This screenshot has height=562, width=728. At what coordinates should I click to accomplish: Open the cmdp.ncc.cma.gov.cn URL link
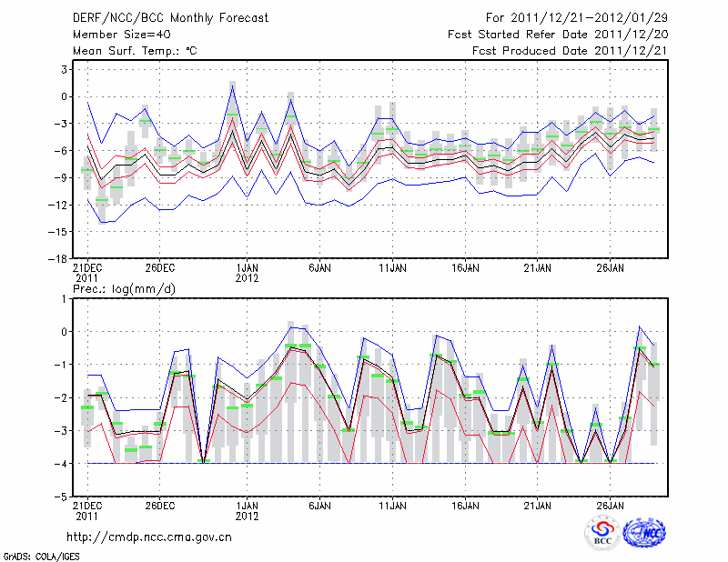[150, 537]
